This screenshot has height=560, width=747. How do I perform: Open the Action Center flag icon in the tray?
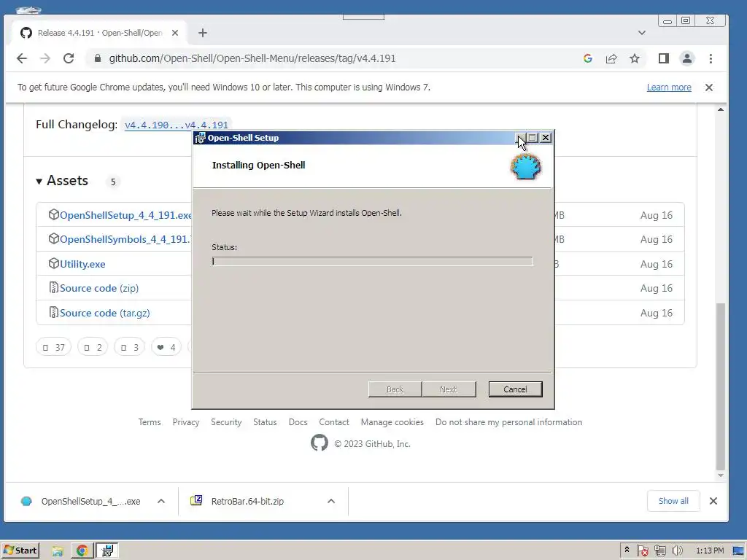(642, 551)
